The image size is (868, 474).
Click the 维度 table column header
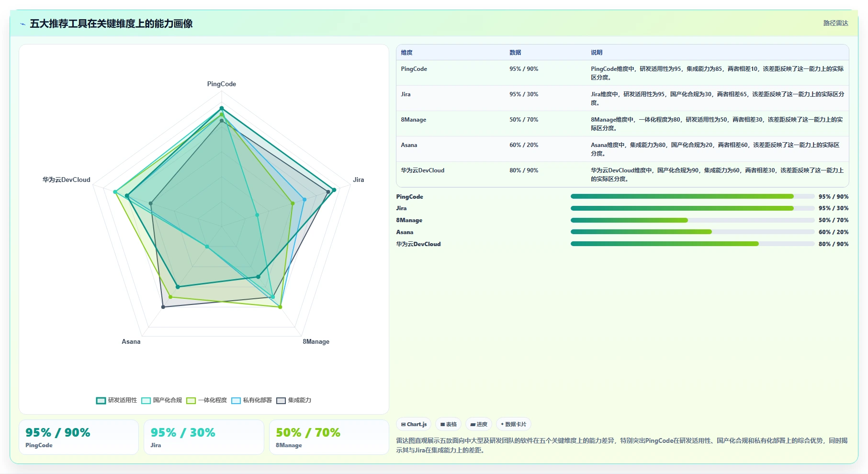point(407,53)
